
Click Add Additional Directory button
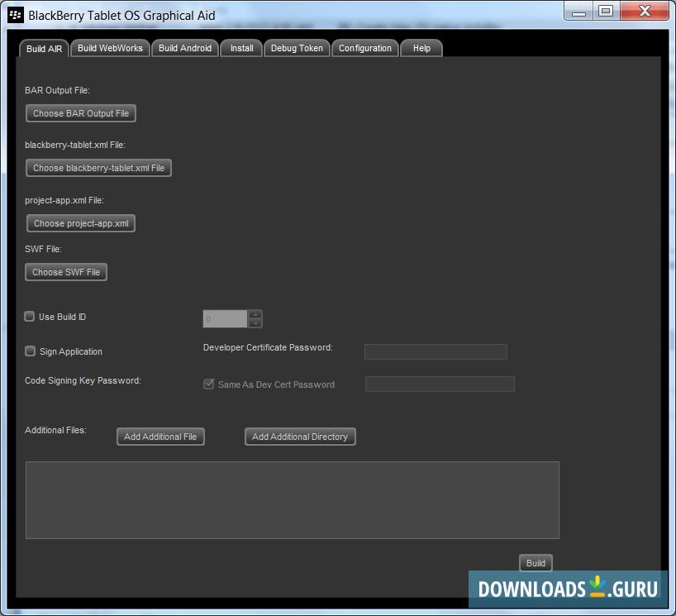click(300, 437)
